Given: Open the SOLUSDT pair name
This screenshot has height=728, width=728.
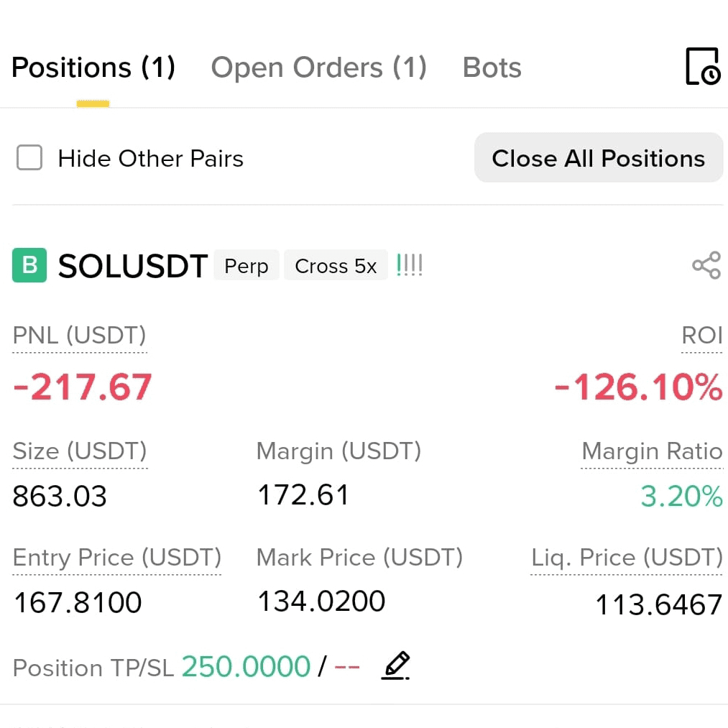Looking at the screenshot, I should [133, 266].
